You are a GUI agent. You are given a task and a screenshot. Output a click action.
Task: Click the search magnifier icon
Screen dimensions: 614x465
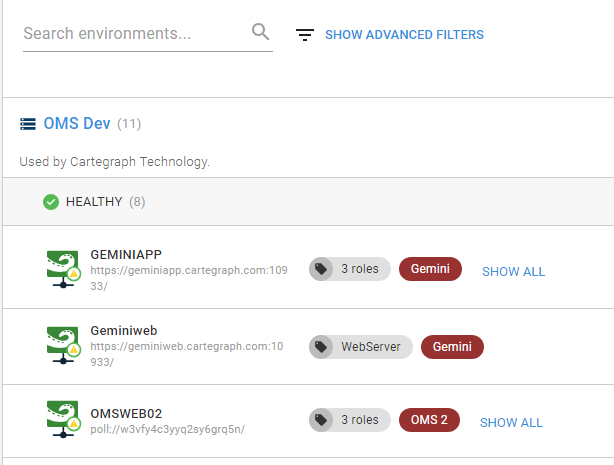(260, 32)
